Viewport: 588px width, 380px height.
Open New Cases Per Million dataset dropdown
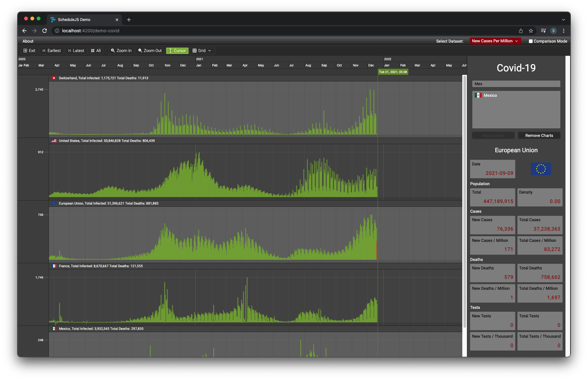[495, 41]
